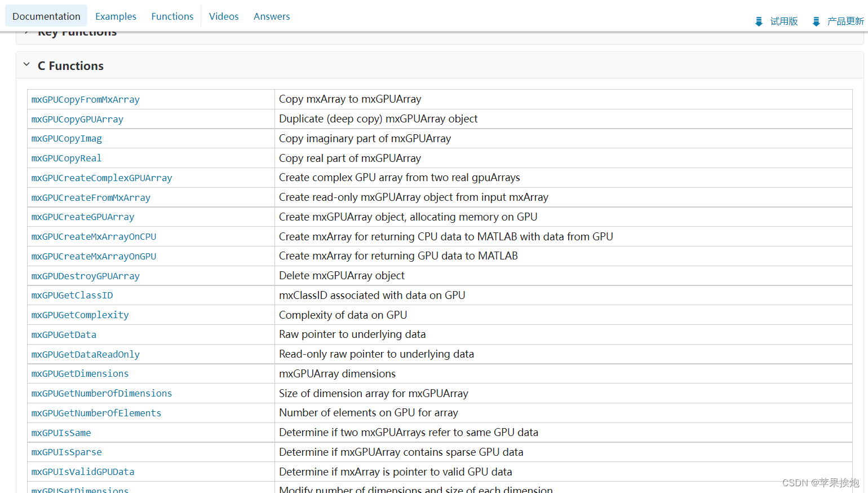Open mxGPUGetNumberOfDimensions function link
Viewport: 868px width, 493px height.
(x=102, y=394)
